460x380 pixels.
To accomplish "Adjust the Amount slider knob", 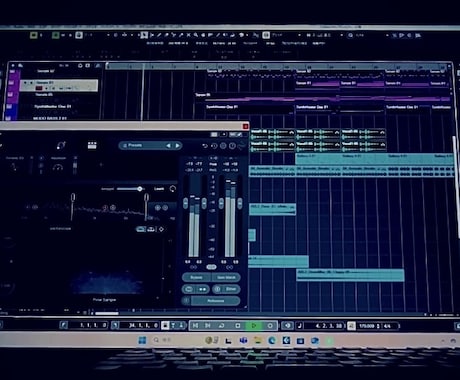I will pyautogui.click(x=140, y=189).
